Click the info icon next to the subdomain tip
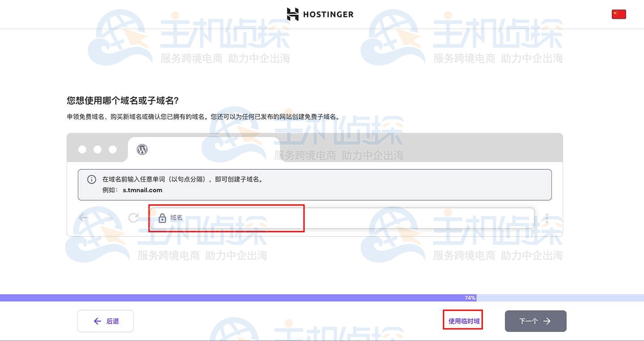The height and width of the screenshot is (341, 644). point(92,179)
